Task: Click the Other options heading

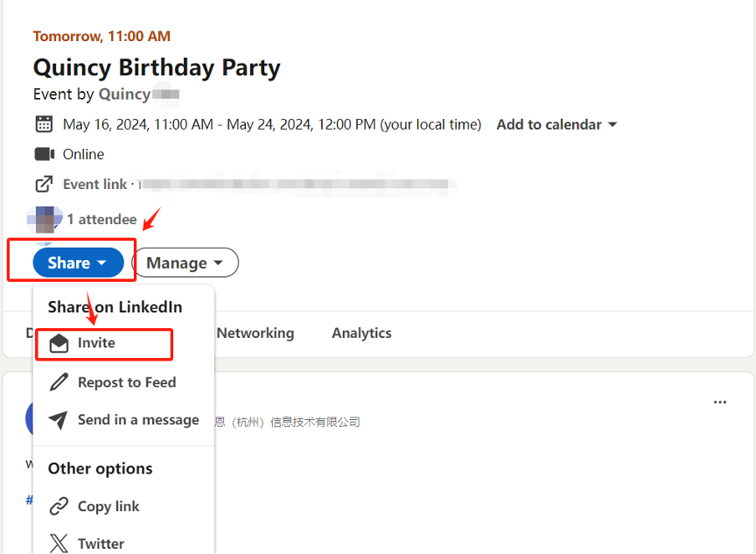Action: pyautogui.click(x=101, y=468)
